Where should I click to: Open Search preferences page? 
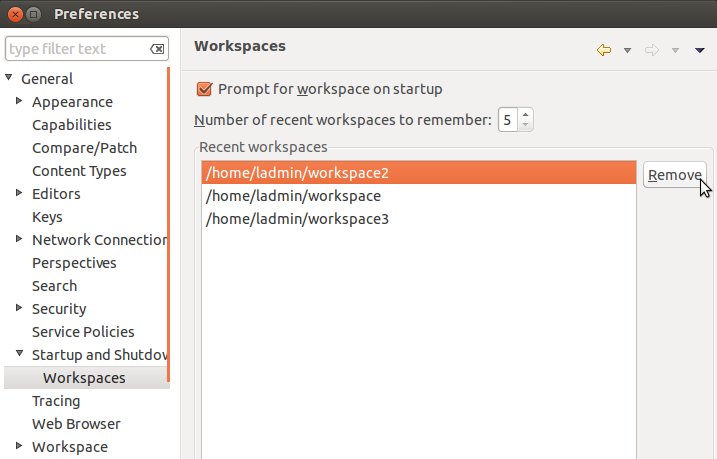tap(54, 286)
